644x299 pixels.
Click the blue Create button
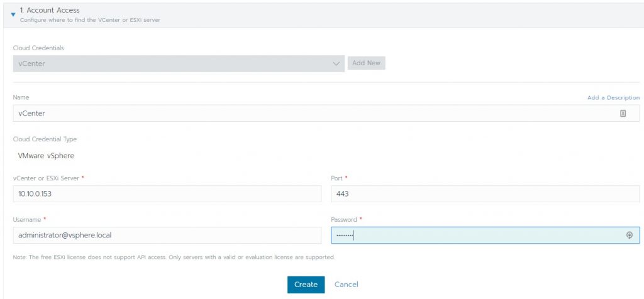point(306,285)
